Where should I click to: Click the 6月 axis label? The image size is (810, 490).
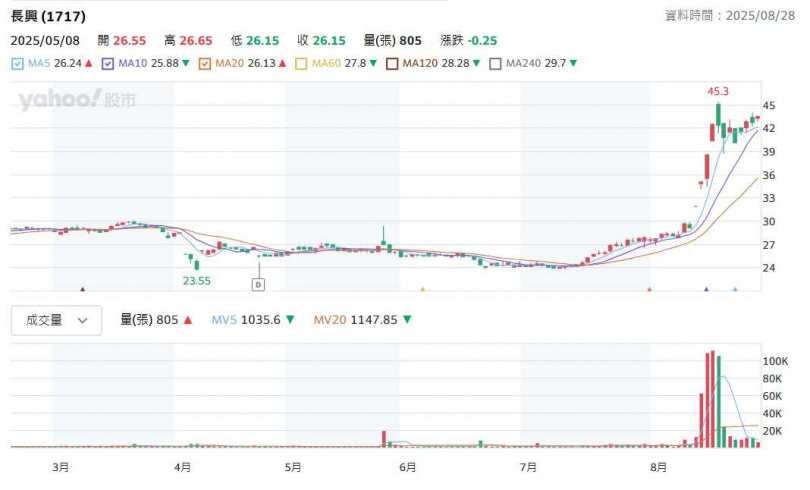click(408, 467)
